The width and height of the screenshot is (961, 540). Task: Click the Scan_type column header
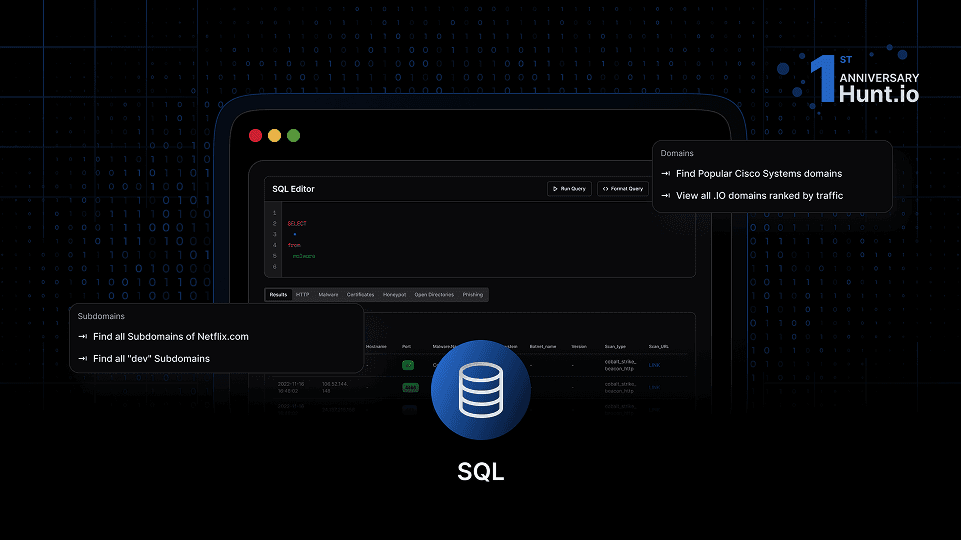coord(615,346)
